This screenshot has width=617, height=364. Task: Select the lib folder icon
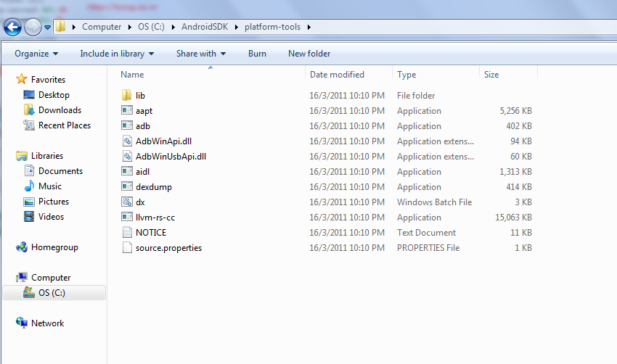[x=126, y=96]
